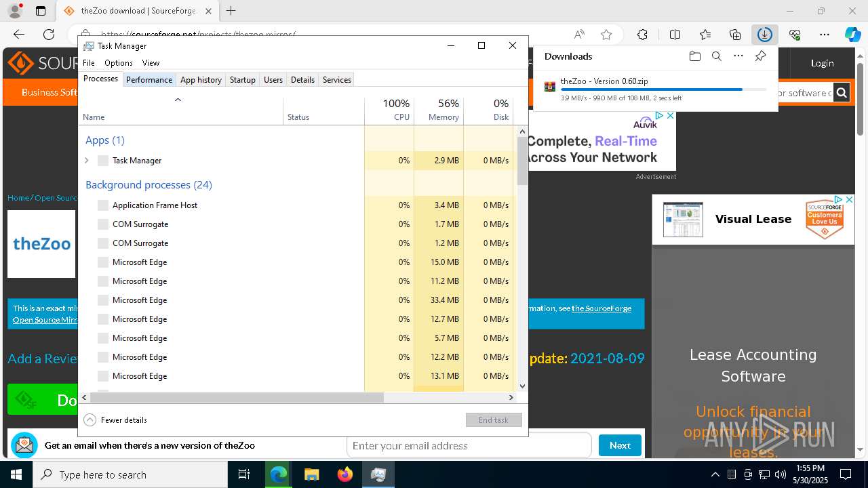Refresh the SourceForge page
Screen dimensions: 868x488
pos(49,35)
